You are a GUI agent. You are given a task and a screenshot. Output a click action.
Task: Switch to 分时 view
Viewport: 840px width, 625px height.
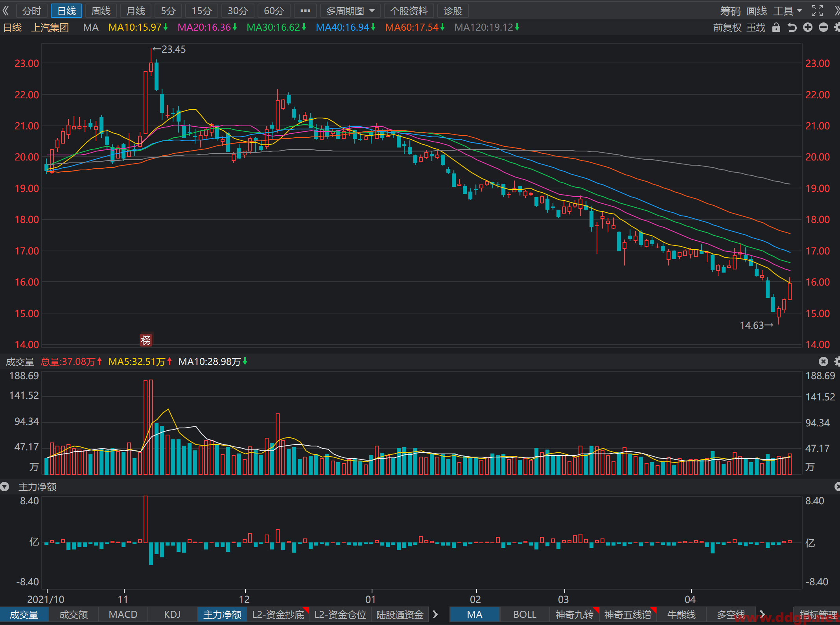(x=31, y=11)
